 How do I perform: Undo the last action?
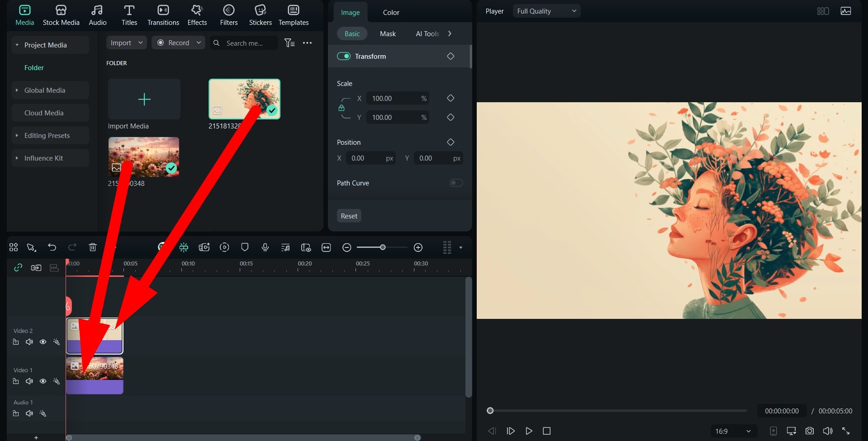[52, 247]
